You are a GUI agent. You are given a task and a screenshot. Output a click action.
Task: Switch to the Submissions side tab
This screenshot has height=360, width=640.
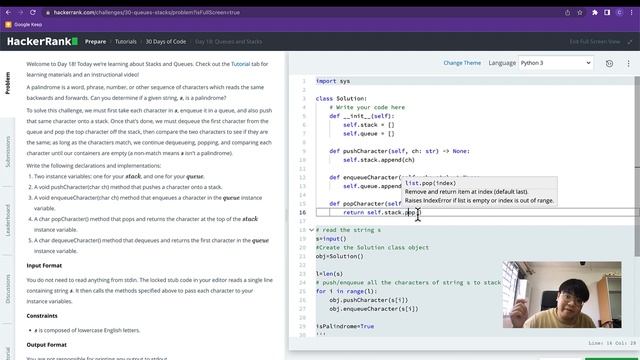[x=7, y=151]
